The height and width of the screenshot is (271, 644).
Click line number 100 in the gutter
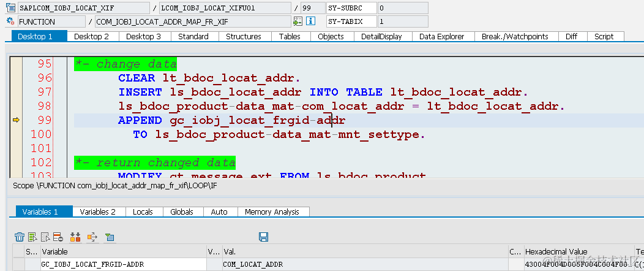(41, 134)
